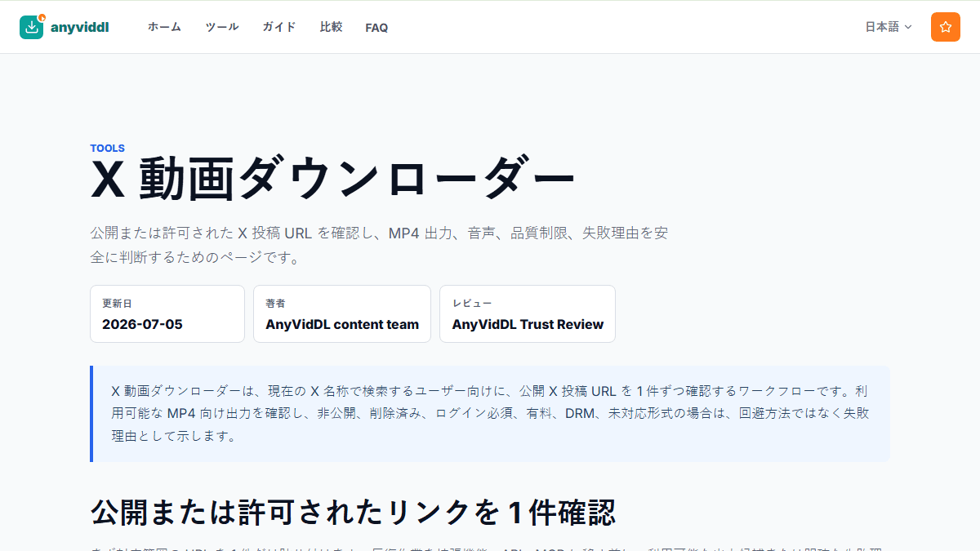The image size is (980, 551).
Task: Click the AnyVidDL content team author text
Action: tap(342, 324)
